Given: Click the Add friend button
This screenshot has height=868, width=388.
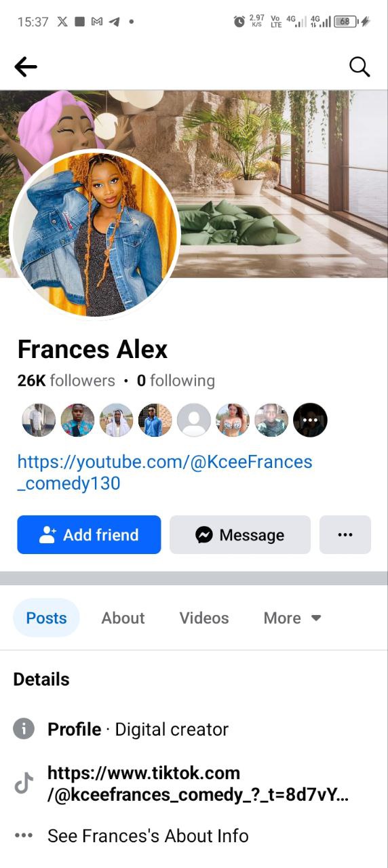Looking at the screenshot, I should tap(89, 534).
